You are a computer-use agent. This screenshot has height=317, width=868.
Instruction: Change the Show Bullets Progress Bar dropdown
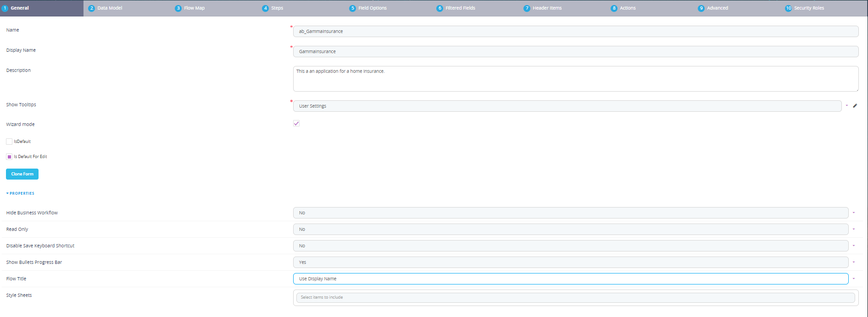853,262
